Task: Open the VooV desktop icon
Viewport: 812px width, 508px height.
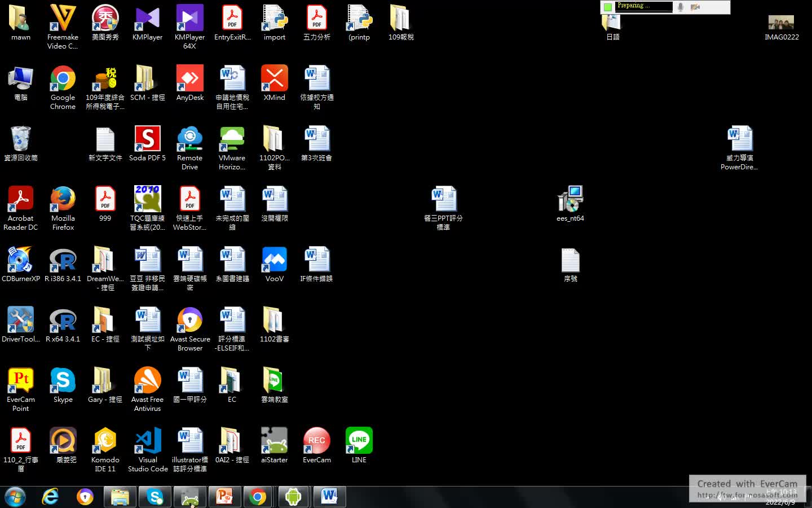Action: point(275,264)
